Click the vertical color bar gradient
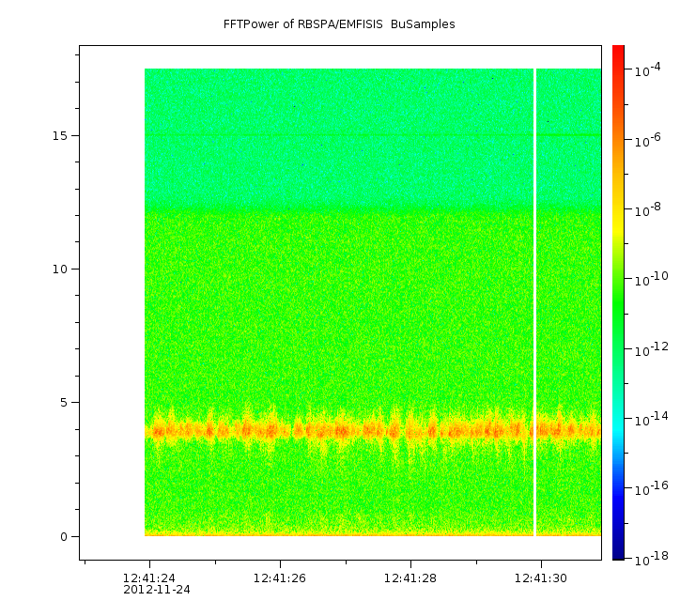 point(618,302)
